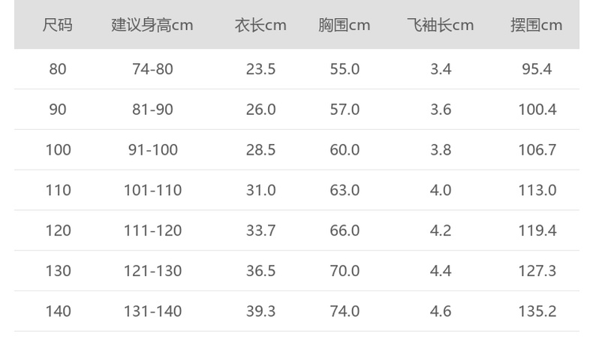Select the 135.2 hem circumference cell

[x=537, y=311]
